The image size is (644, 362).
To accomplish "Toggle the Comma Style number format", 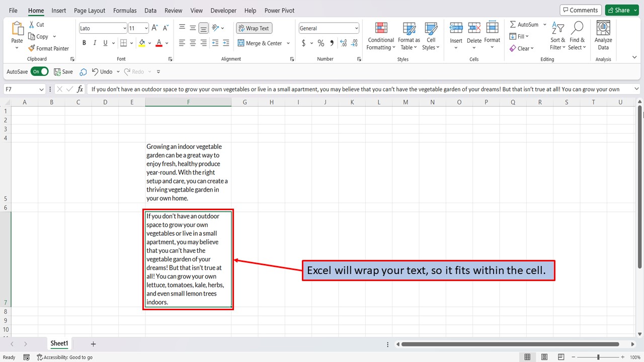I will (x=332, y=43).
